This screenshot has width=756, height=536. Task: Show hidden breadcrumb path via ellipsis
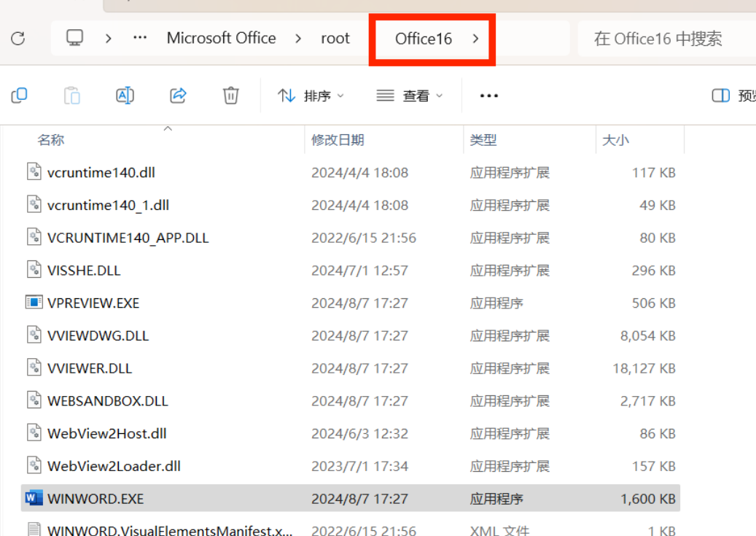click(x=140, y=38)
